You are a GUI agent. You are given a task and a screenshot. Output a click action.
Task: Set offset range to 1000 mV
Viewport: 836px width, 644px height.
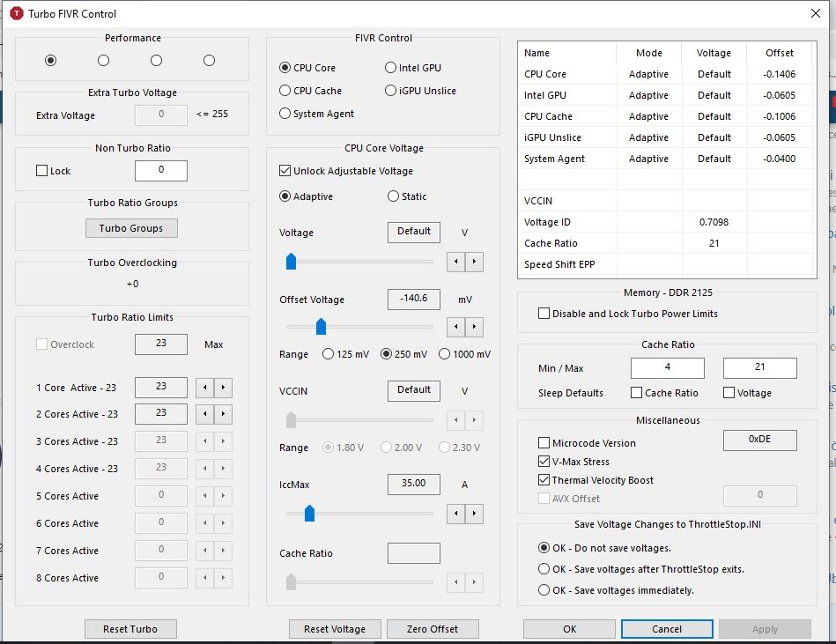coord(464,354)
